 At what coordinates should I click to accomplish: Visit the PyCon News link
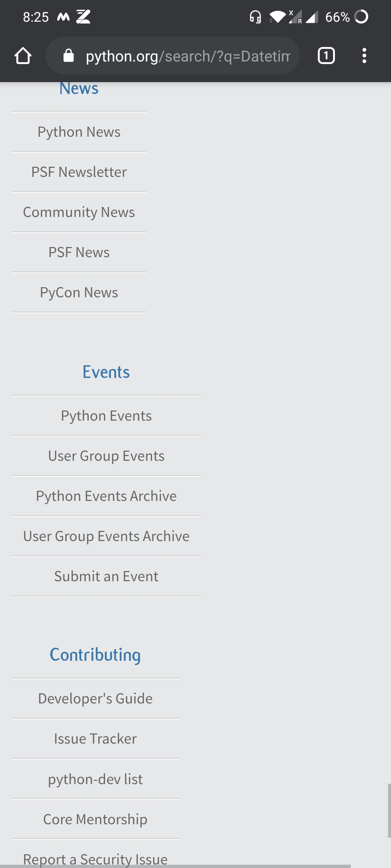(79, 293)
